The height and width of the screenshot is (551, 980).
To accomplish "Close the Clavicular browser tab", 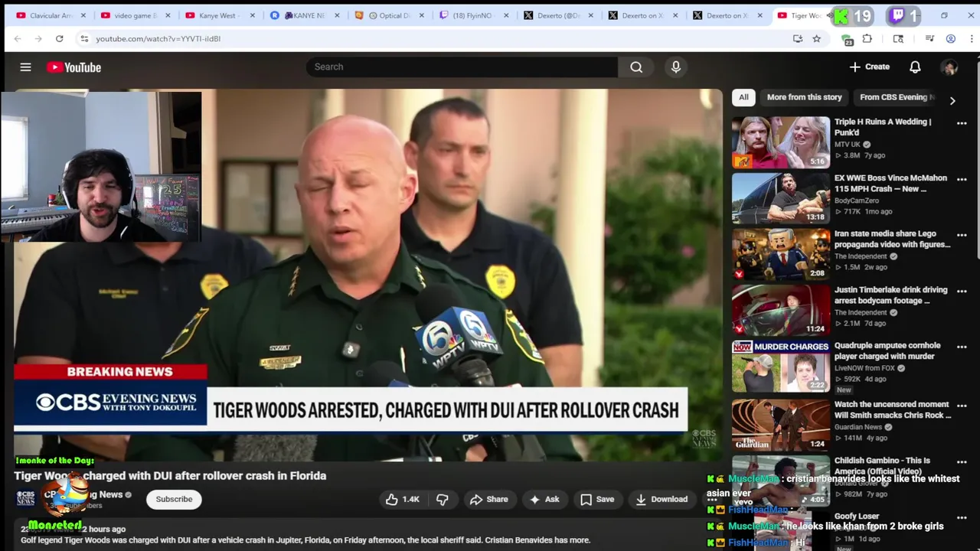I will pyautogui.click(x=83, y=15).
